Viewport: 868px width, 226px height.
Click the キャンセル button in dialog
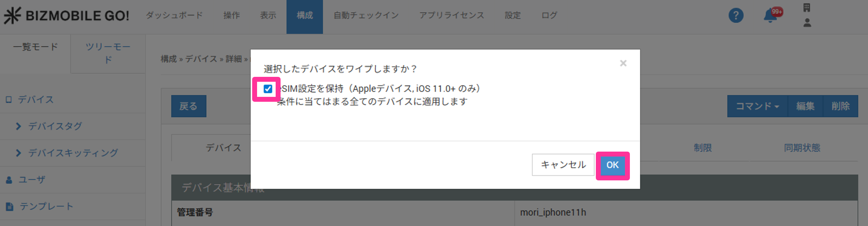click(x=563, y=165)
